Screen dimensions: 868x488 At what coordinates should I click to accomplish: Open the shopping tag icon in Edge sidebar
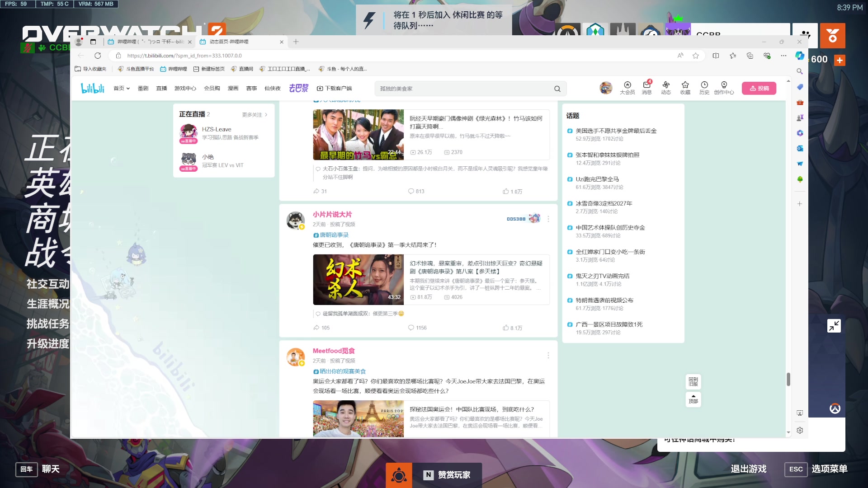pos(800,87)
